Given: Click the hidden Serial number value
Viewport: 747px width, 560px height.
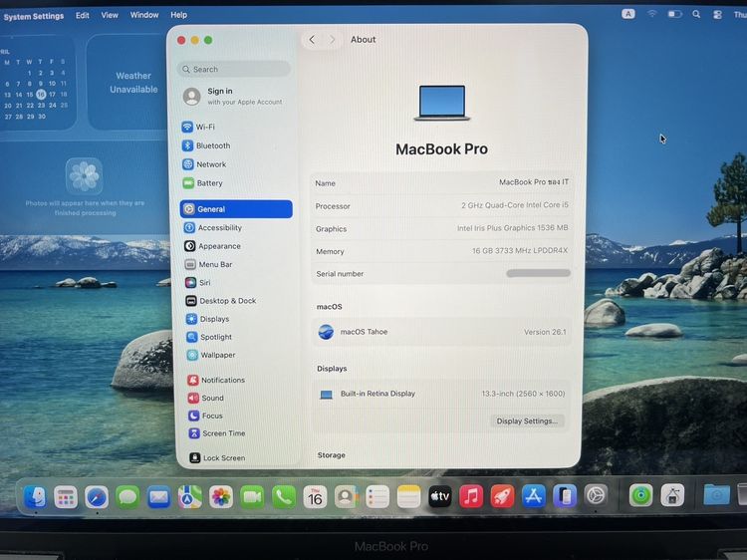Looking at the screenshot, I should coord(538,273).
